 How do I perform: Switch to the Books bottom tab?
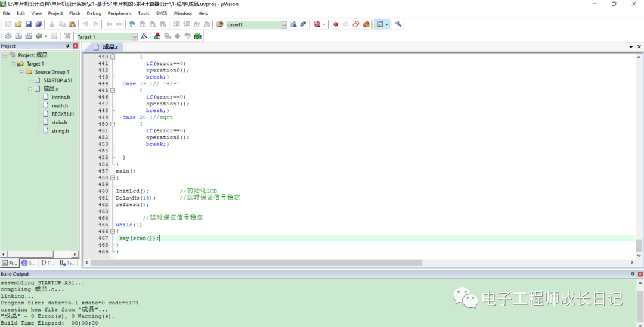click(x=29, y=263)
